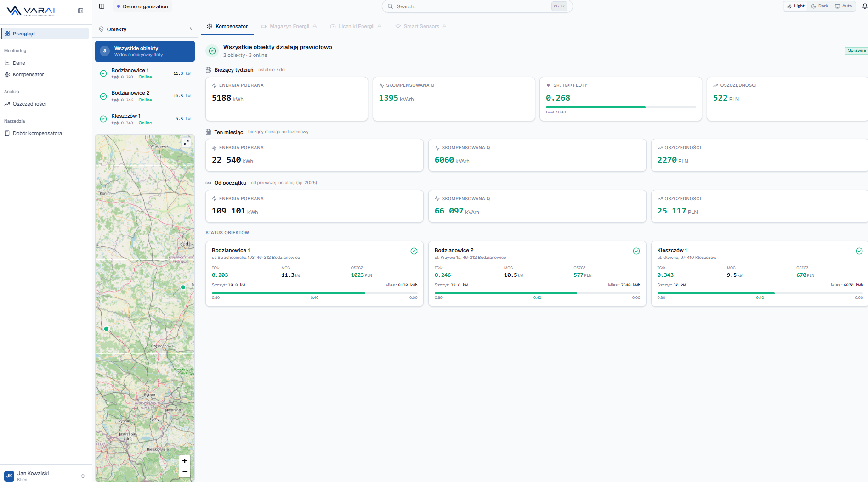This screenshot has height=482, width=868.
Task: Click the weekly Energia pobrana 5188 kWh value
Action: pyautogui.click(x=227, y=98)
